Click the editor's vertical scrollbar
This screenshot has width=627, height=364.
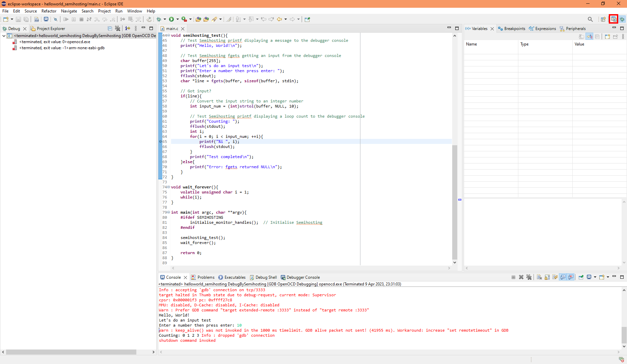point(455,202)
